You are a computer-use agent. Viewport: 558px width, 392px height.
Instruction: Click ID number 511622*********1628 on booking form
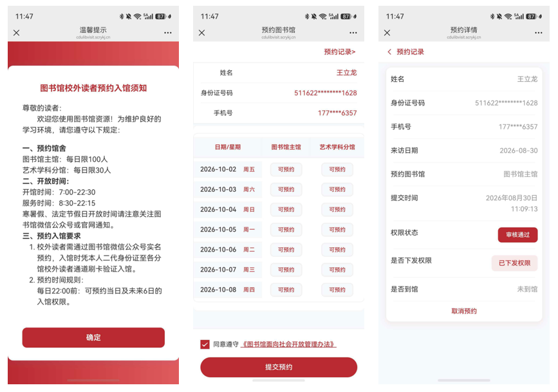coord(326,93)
